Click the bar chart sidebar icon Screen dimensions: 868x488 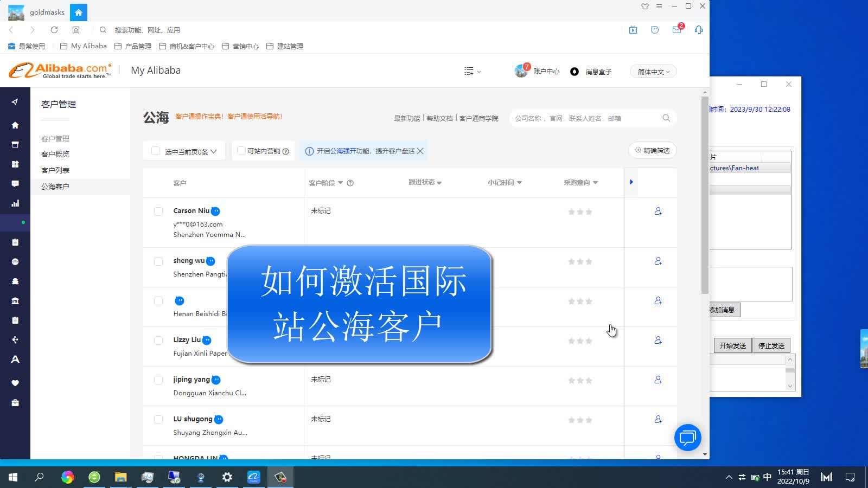pyautogui.click(x=15, y=203)
